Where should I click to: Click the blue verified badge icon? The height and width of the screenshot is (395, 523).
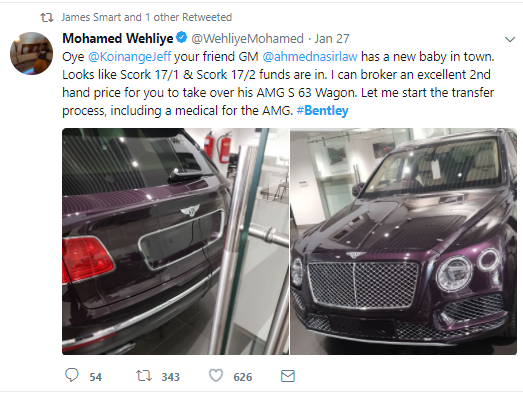tap(181, 37)
